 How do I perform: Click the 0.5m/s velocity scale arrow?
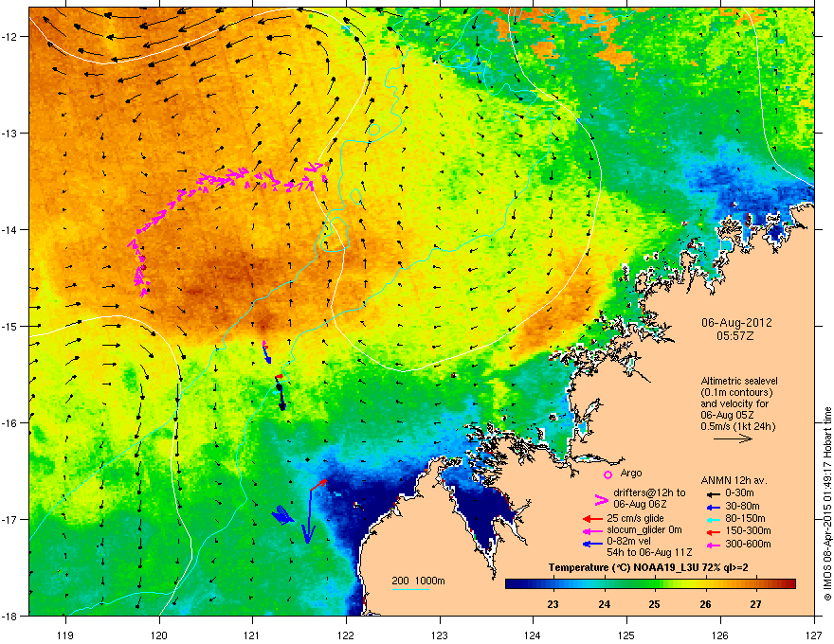733,438
